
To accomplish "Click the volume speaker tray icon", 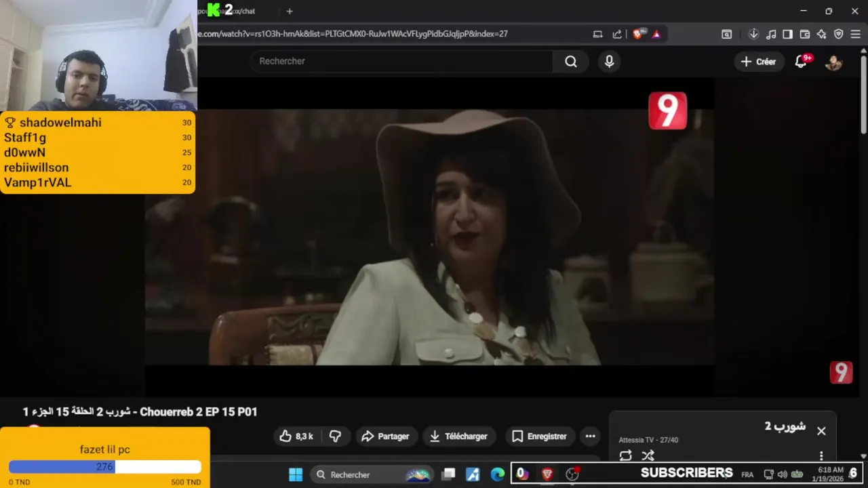I will pos(782,474).
